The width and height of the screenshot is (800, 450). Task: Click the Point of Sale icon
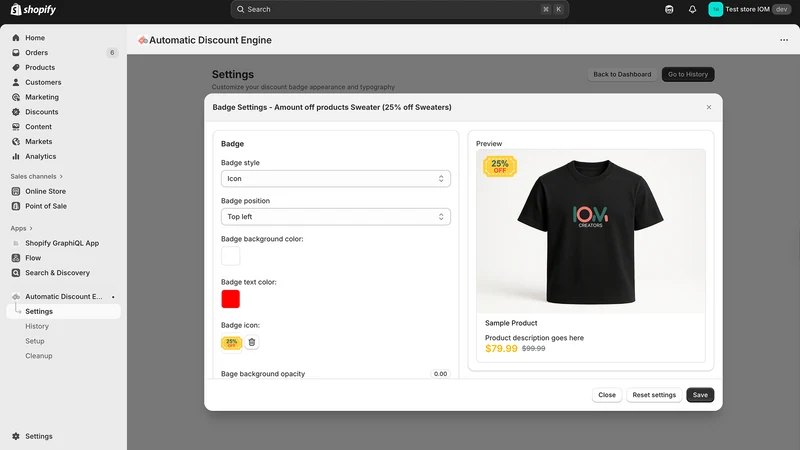coord(16,206)
